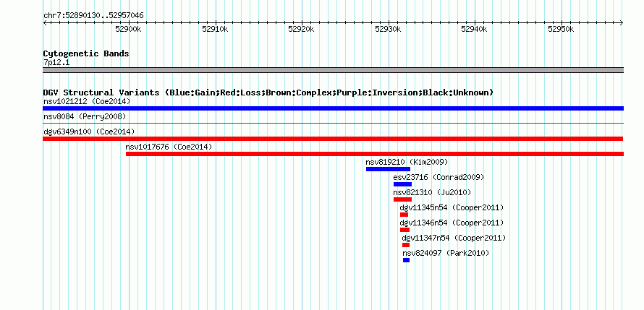Select the blue esv23716 gain bar
This screenshot has width=644, height=310.
click(402, 184)
